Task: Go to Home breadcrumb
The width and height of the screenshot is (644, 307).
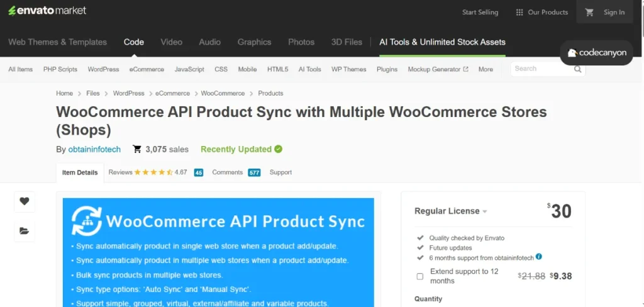Action: pos(65,93)
